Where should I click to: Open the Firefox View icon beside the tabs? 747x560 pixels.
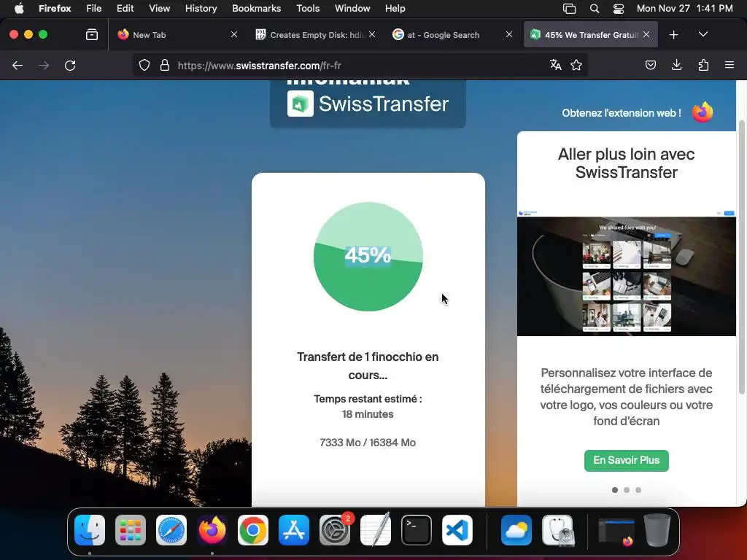pos(92,35)
